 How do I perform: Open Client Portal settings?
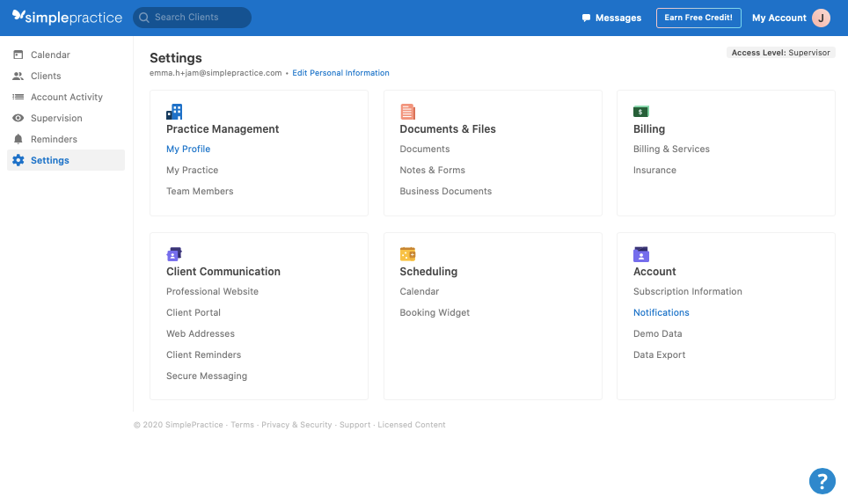click(193, 312)
